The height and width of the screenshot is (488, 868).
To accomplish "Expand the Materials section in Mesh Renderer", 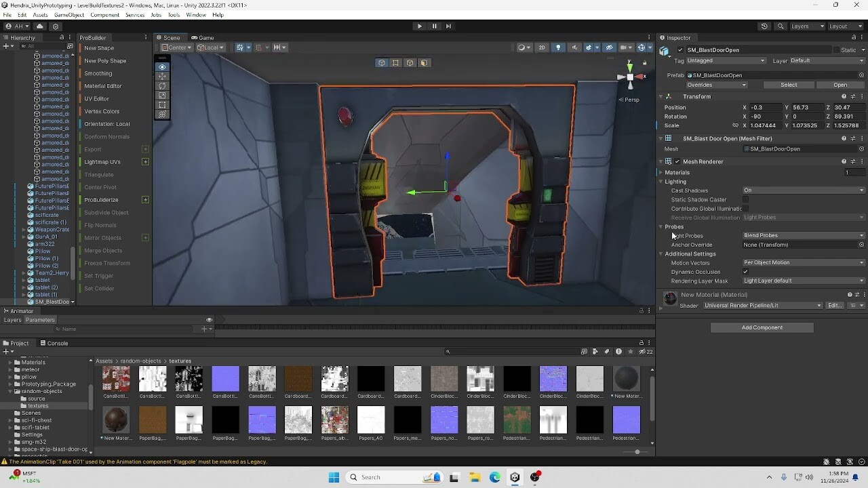I will 660,173.
